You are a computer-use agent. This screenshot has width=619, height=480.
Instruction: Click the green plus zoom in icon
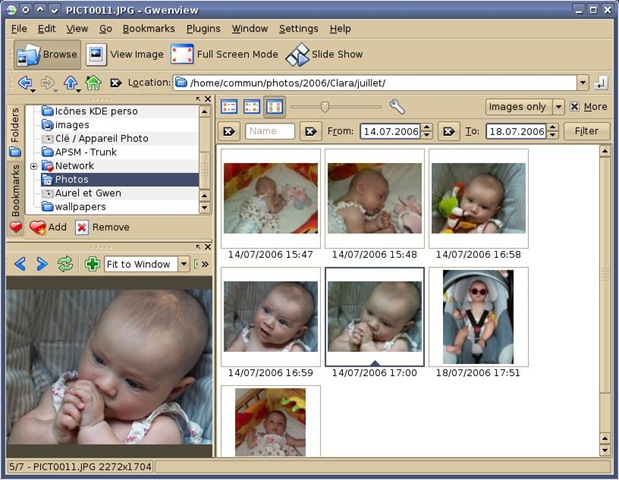[93, 264]
